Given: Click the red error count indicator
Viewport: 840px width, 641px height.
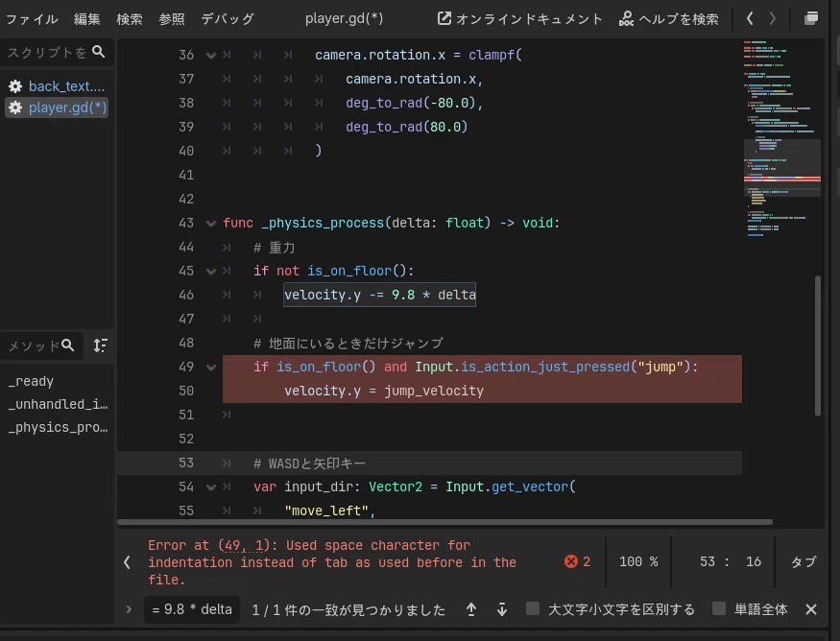Looking at the screenshot, I should [x=578, y=561].
